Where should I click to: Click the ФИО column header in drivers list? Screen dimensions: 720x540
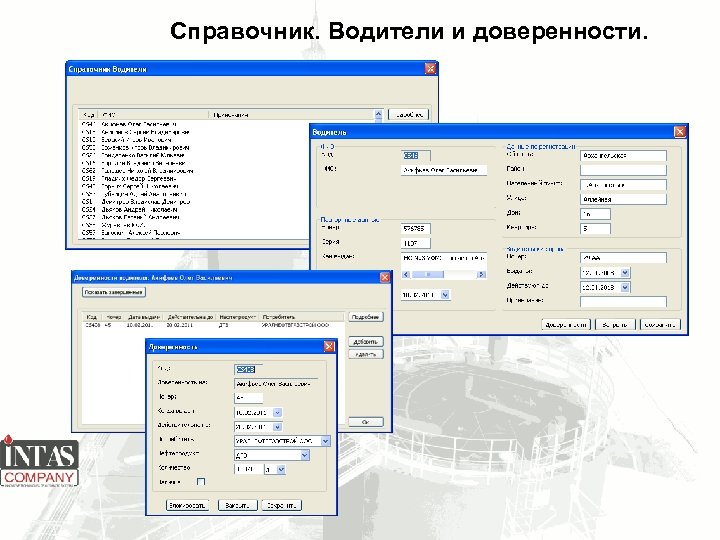click(x=153, y=115)
